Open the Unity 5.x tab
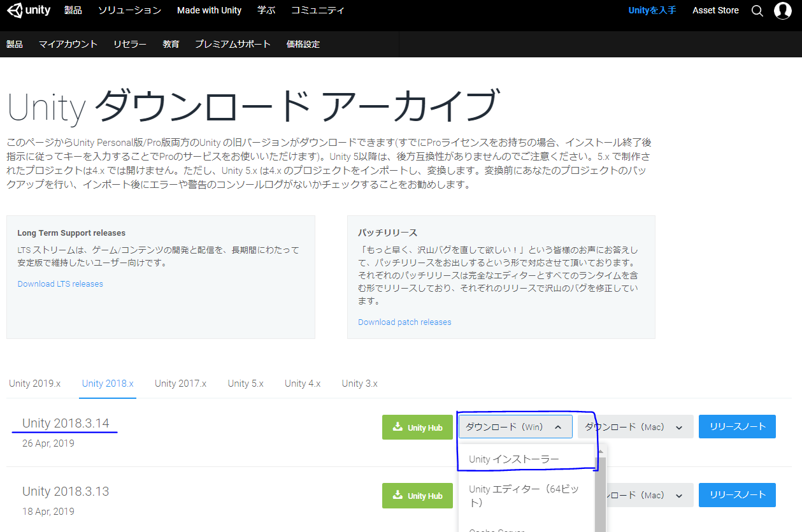Viewport: 802px width, 532px height. tap(245, 384)
